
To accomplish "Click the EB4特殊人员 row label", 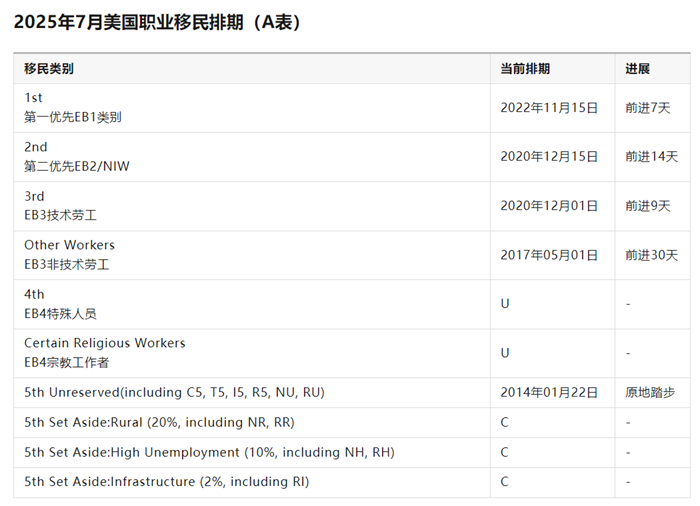I will (60, 314).
